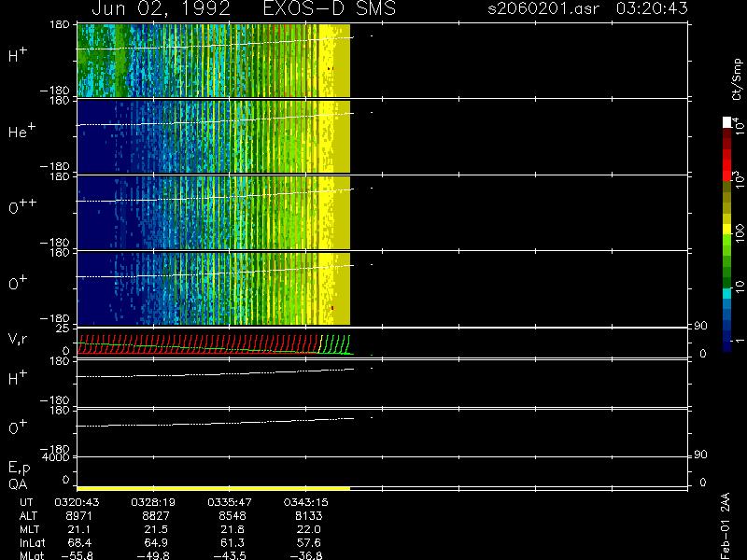Image resolution: width=747 pixels, height=560 pixels.
Task: Click the MLT value "21.5"
Action: (x=156, y=529)
